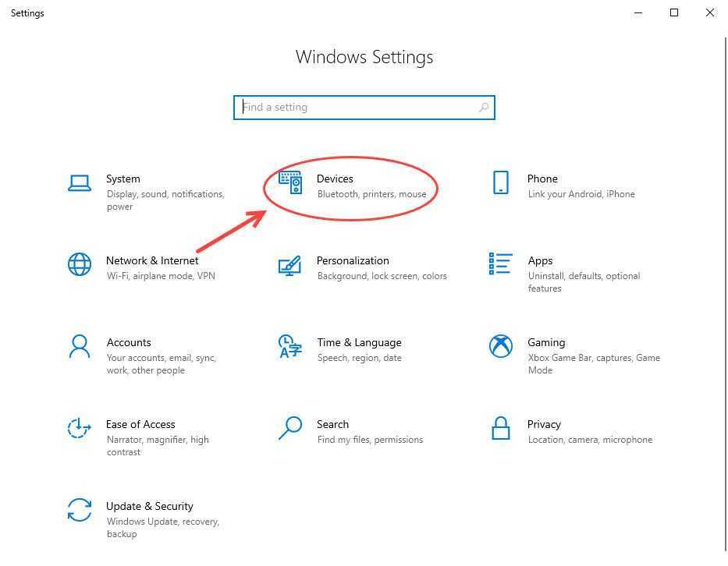728x566 pixels.
Task: Click the System laptop icon
Action: coord(80,182)
